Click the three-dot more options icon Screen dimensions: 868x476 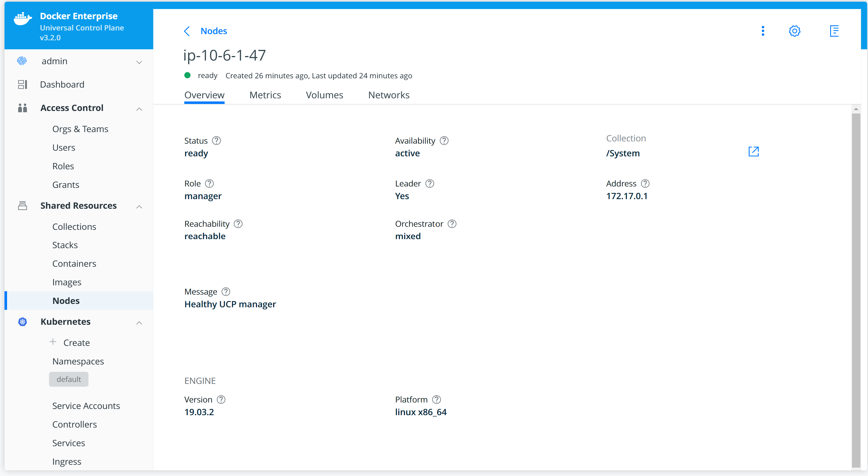click(763, 31)
